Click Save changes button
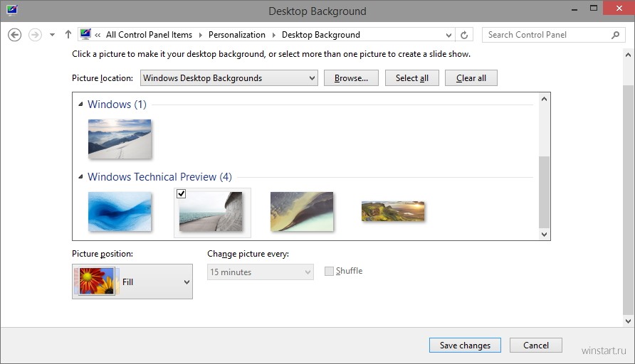The width and height of the screenshot is (635, 364). [x=465, y=345]
